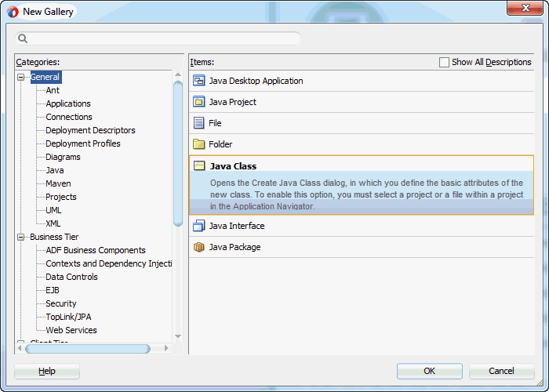Click the OK button

(430, 371)
